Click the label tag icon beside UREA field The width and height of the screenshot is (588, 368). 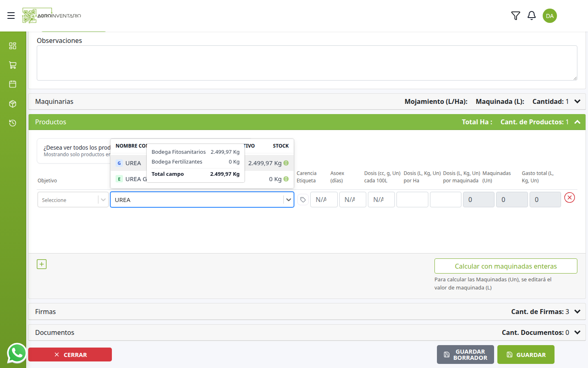303,200
